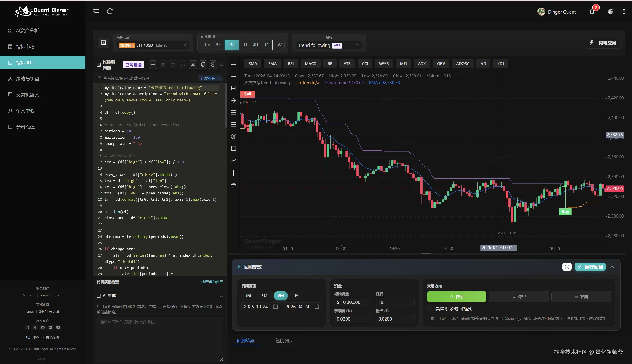Enable the high precision multi-timeframe checkbox
Screen dimensions: 632x364
430,309
